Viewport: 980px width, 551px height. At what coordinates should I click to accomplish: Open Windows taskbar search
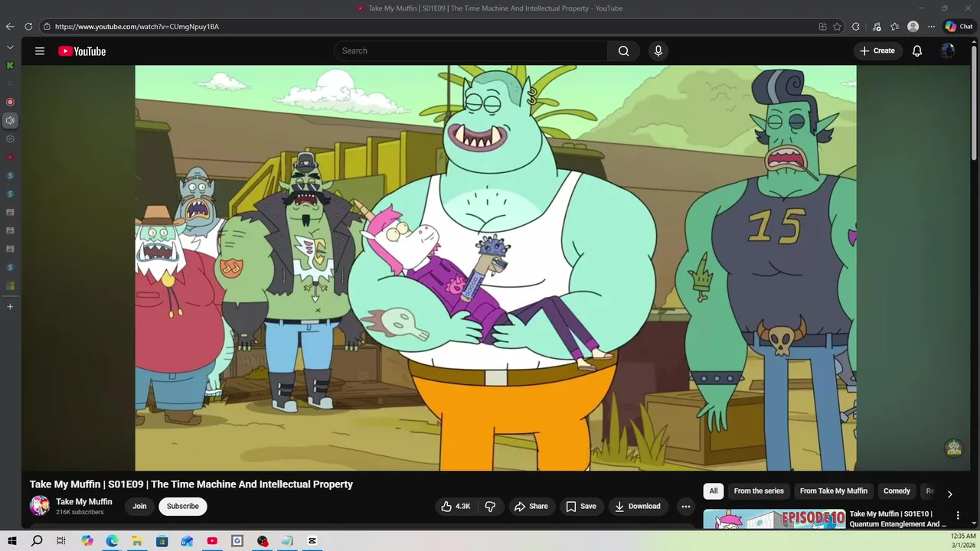(x=37, y=541)
